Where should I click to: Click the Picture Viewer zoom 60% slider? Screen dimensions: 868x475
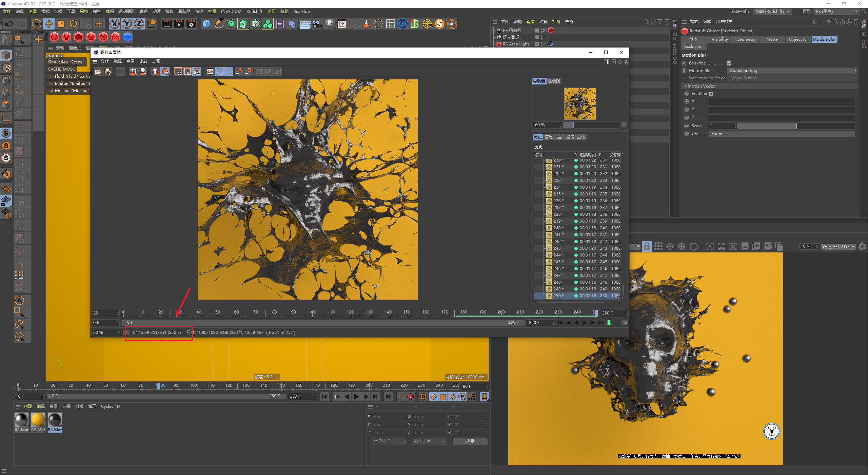pos(591,125)
